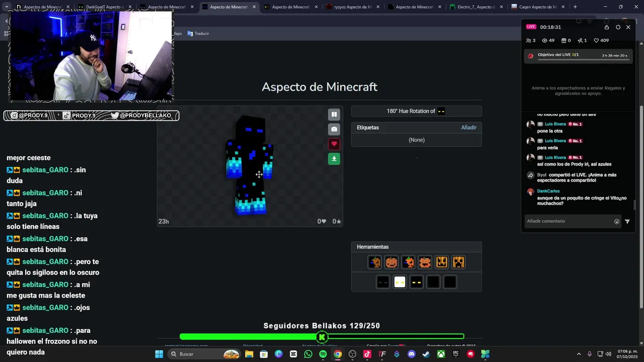Viewport: 644px width, 362px height.
Task: Click Byul shared the LIVE message
Action: pyautogui.click(x=577, y=177)
